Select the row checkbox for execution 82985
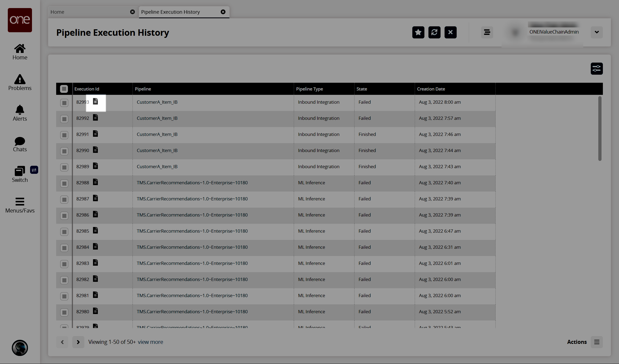 coord(64,232)
